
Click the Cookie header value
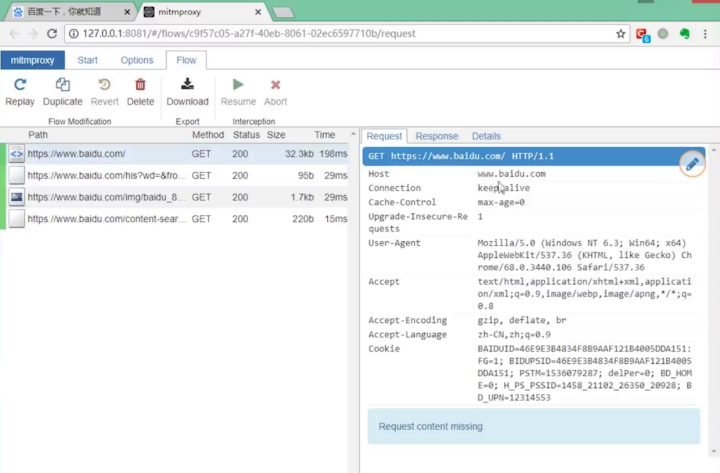(x=584, y=373)
